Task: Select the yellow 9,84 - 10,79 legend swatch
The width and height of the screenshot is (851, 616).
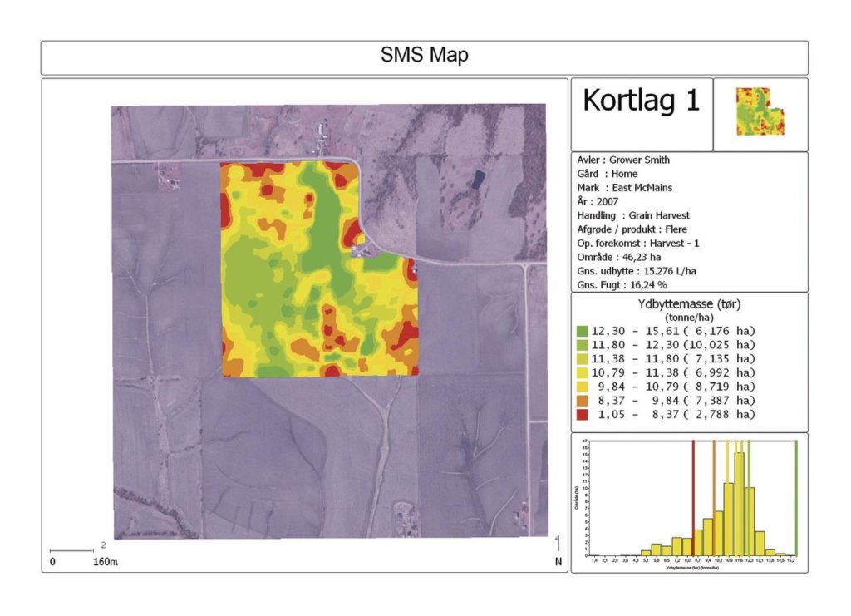Action: (x=581, y=387)
